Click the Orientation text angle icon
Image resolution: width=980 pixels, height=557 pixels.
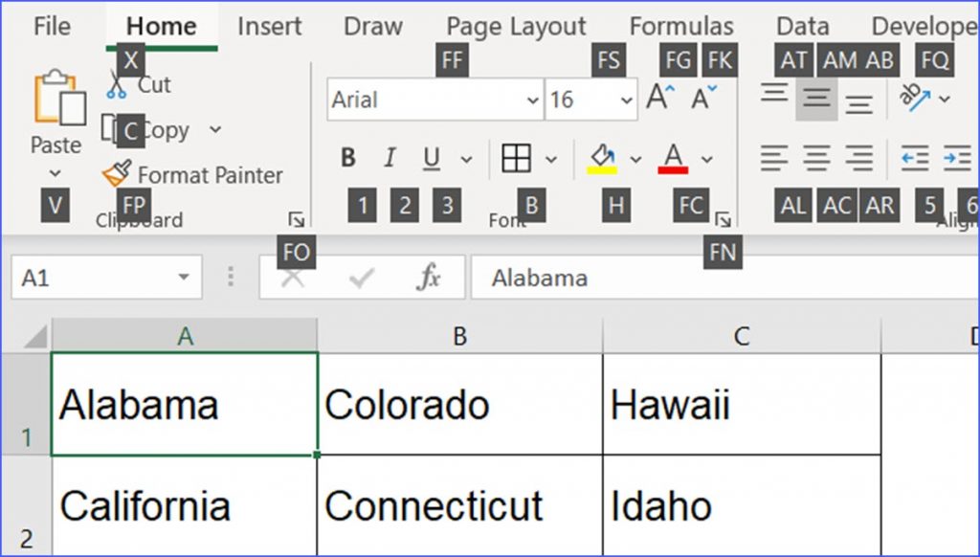point(915,97)
